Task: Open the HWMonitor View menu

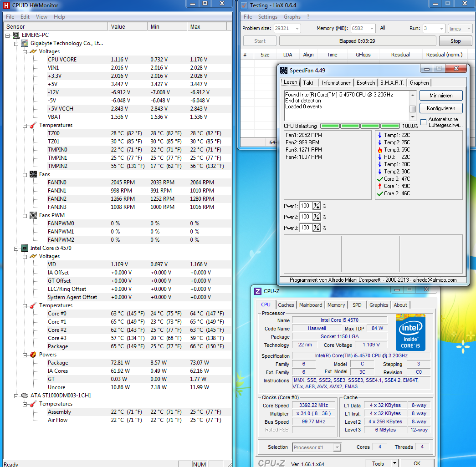Action: click(41, 17)
